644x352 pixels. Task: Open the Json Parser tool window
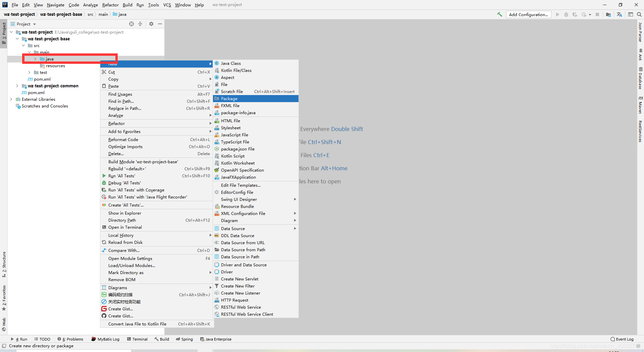pos(640,32)
